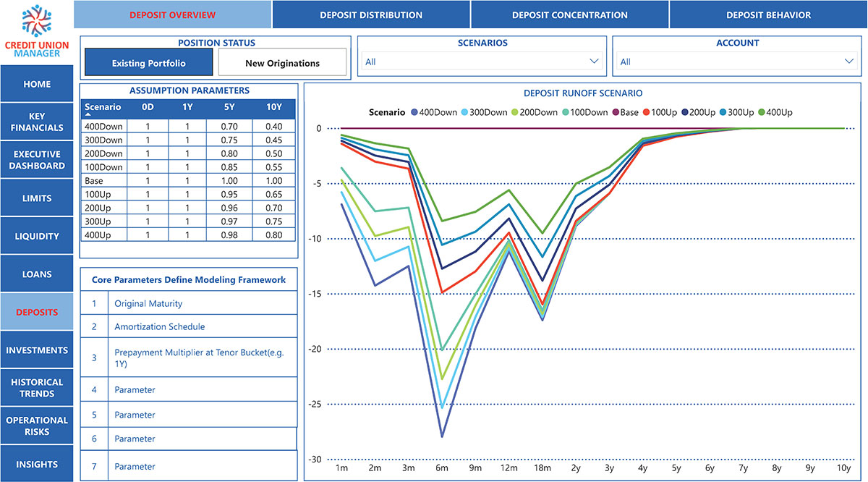Click the 400Down legend color dot

[x=415, y=112]
